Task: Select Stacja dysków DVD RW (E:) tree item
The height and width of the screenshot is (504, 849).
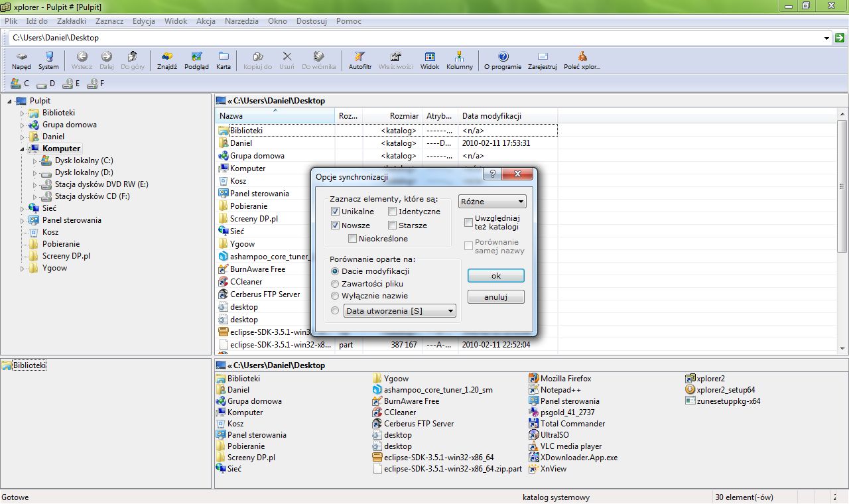Action: [x=101, y=184]
